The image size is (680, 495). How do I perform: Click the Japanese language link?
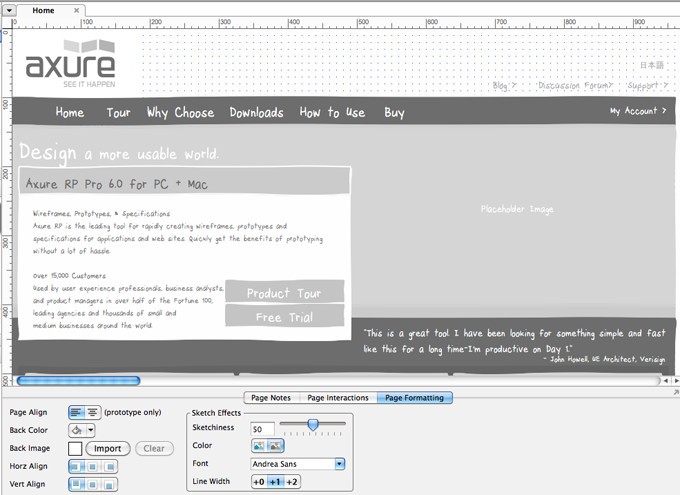pyautogui.click(x=652, y=65)
